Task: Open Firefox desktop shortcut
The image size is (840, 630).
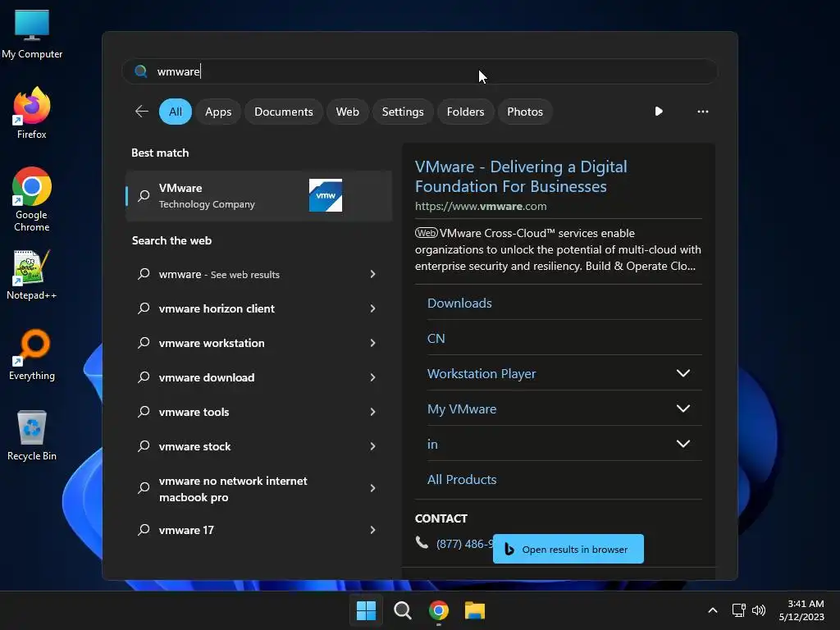Action: point(32,113)
